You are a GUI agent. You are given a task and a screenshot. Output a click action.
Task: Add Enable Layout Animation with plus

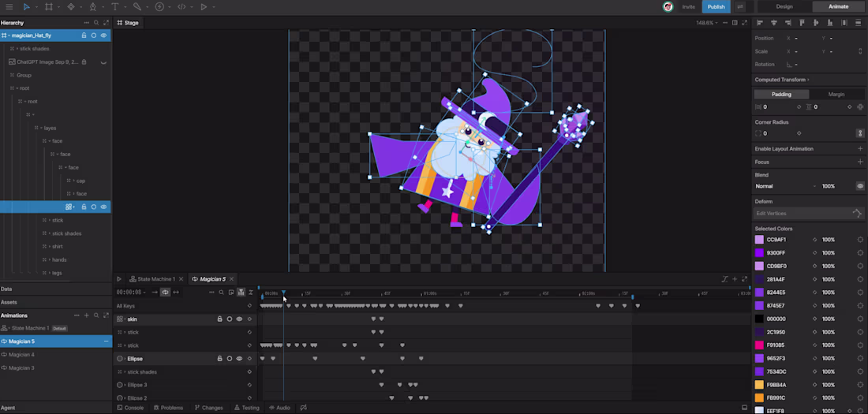coord(860,149)
